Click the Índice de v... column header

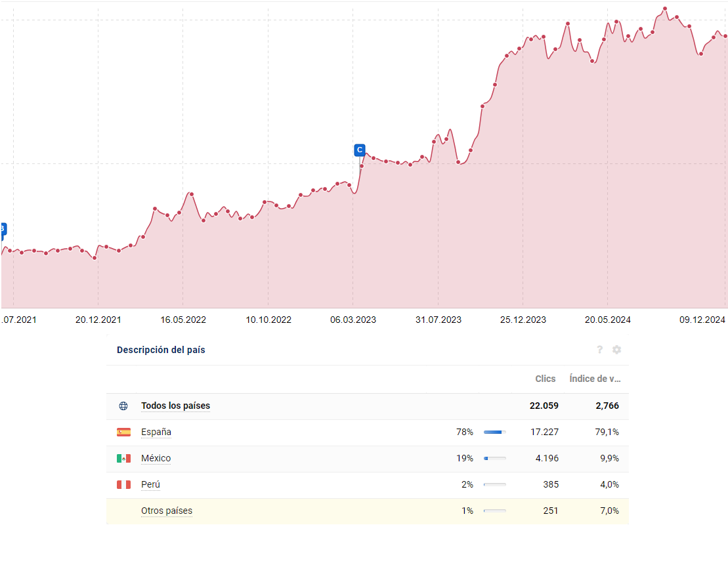tap(595, 379)
